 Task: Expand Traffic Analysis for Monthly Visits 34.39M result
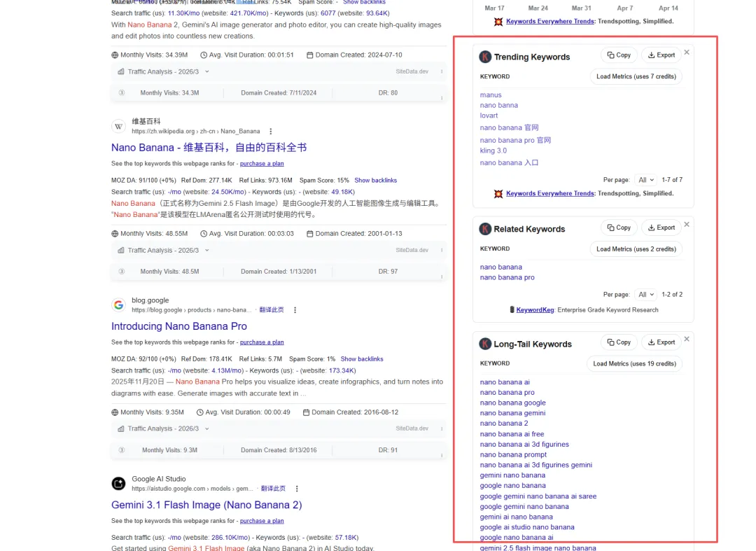163,71
